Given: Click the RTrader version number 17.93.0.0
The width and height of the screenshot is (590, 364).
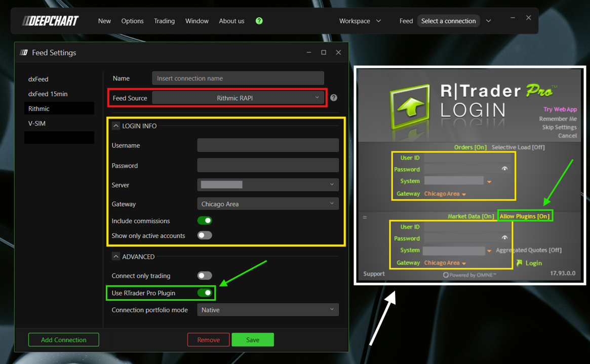Looking at the screenshot, I should pyautogui.click(x=563, y=273).
